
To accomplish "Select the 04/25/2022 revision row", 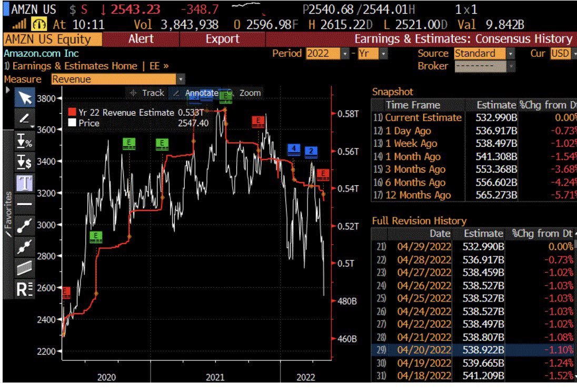I will [x=472, y=298].
